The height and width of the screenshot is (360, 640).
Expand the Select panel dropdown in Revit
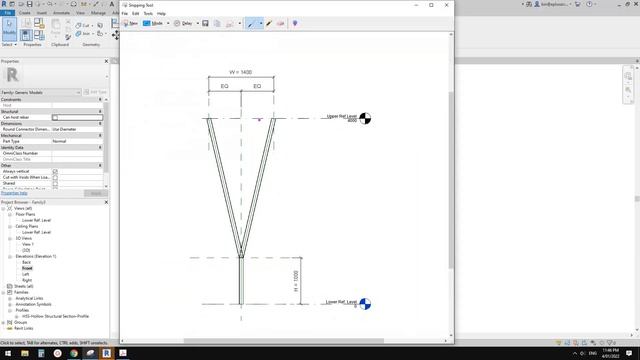9,44
